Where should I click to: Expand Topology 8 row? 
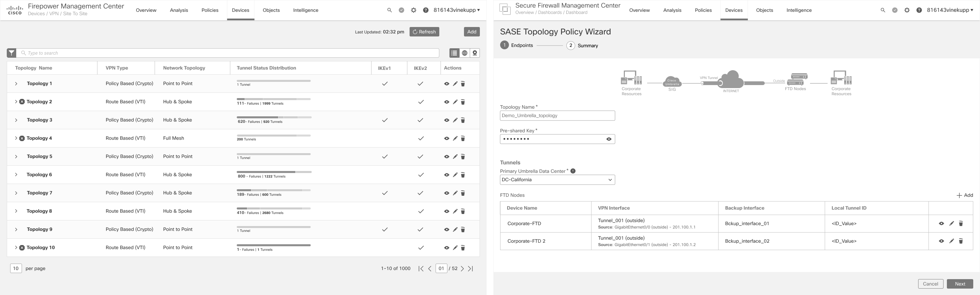16,211
